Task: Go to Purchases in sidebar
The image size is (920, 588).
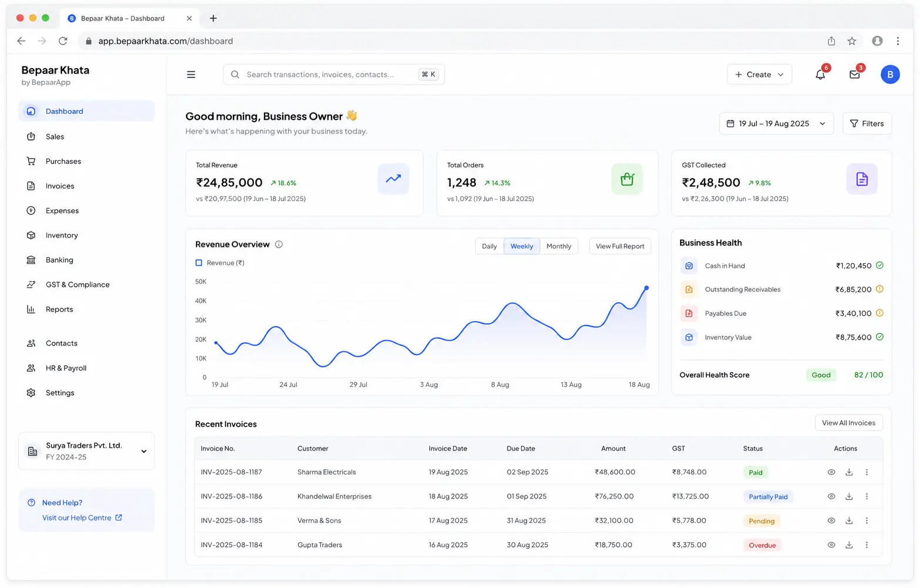Action: tap(86, 161)
